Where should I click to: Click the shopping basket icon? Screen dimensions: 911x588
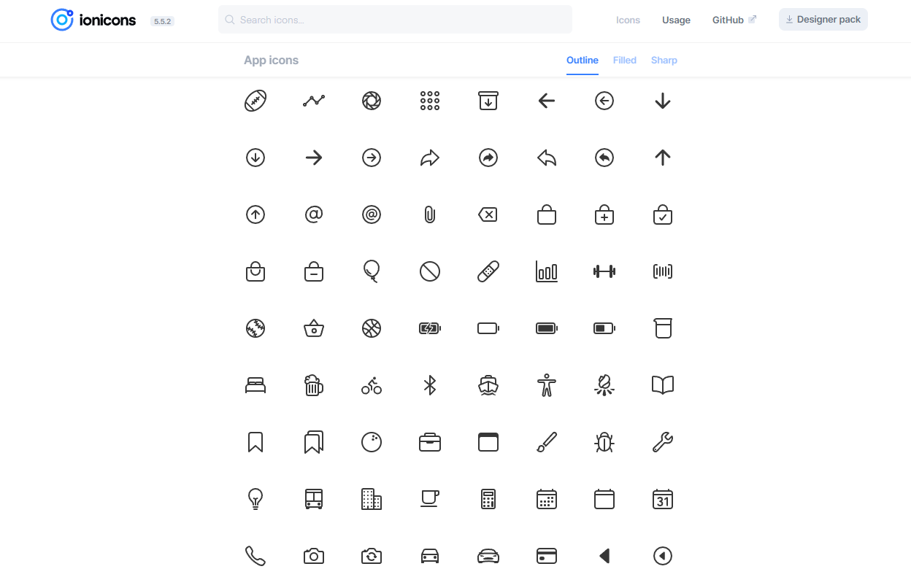coord(314,328)
